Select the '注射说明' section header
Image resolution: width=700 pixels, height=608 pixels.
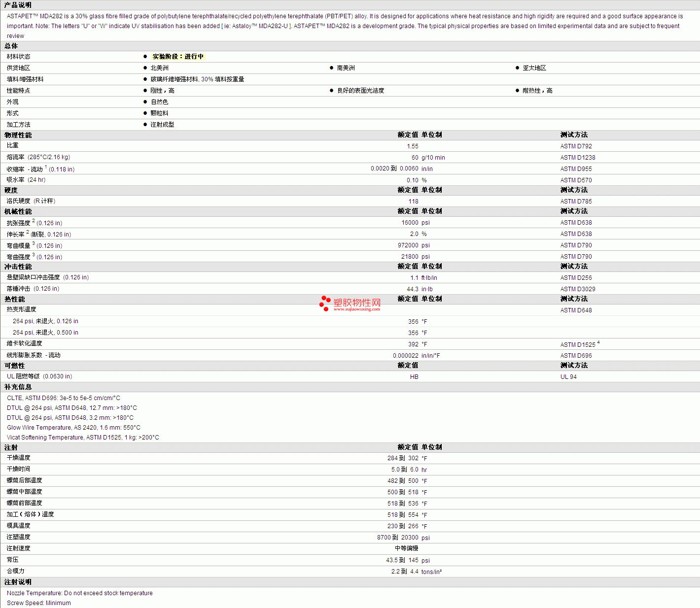point(18,582)
